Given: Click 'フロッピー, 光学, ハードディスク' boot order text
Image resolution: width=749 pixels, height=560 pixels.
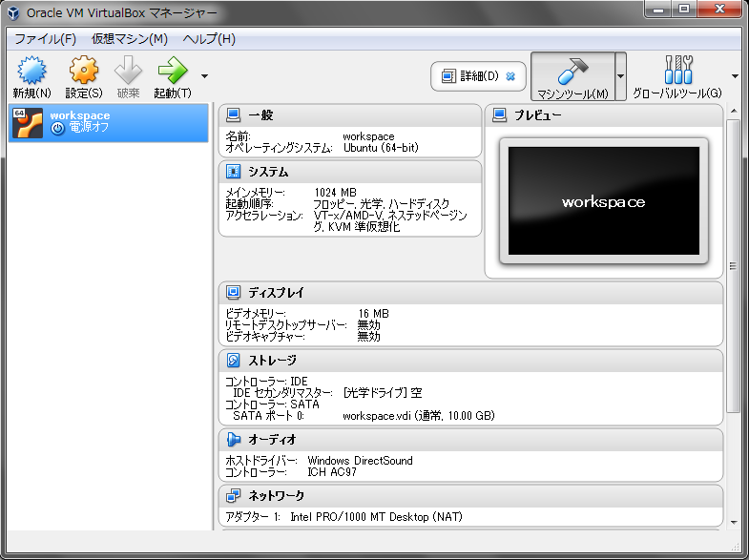Looking at the screenshot, I should (382, 204).
